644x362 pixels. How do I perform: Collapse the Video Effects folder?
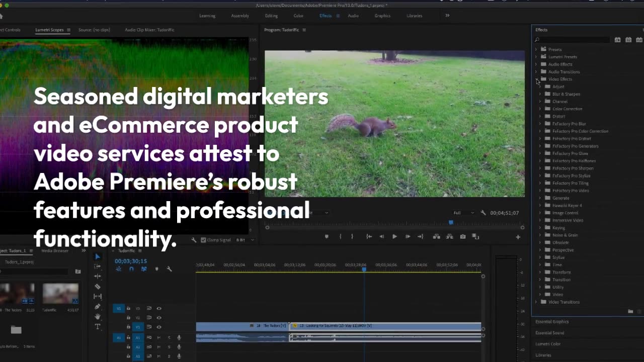[536, 79]
